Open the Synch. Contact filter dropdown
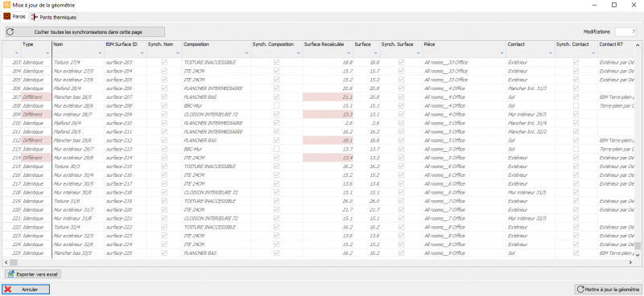Screen dimensions: 644x296 593,53
